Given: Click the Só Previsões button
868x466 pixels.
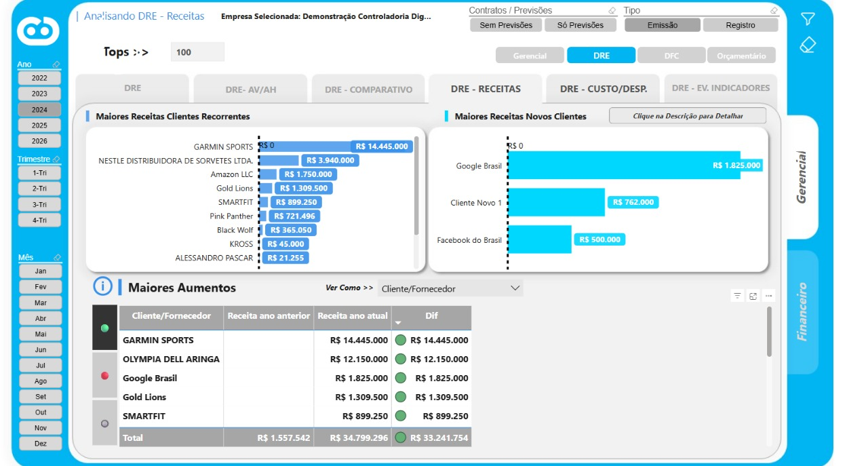Looking at the screenshot, I should (x=580, y=25).
